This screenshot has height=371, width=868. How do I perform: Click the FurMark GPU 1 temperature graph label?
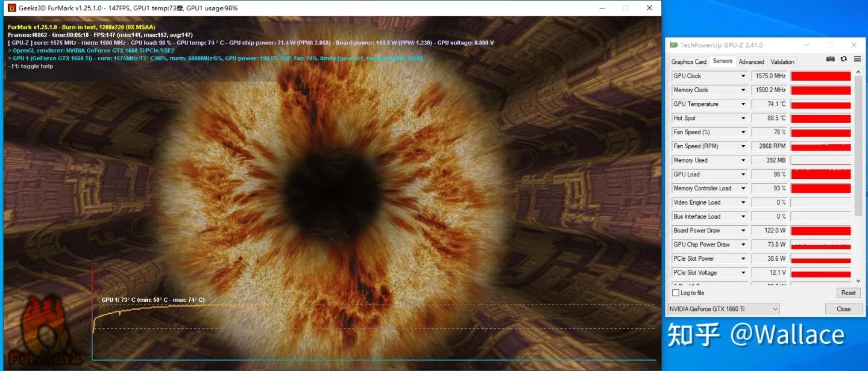(153, 299)
